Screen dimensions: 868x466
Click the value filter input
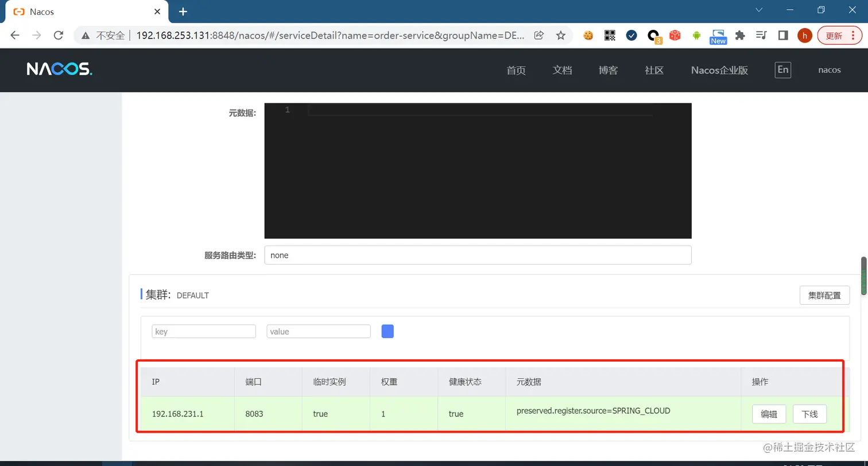coord(319,331)
